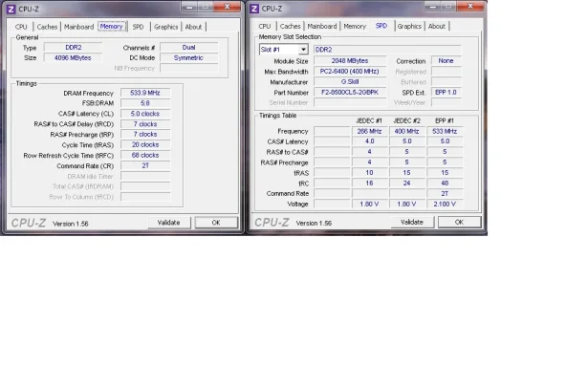The height and width of the screenshot is (367, 588).
Task: Click the JEDEC #1 tRAS value 10
Action: click(369, 173)
